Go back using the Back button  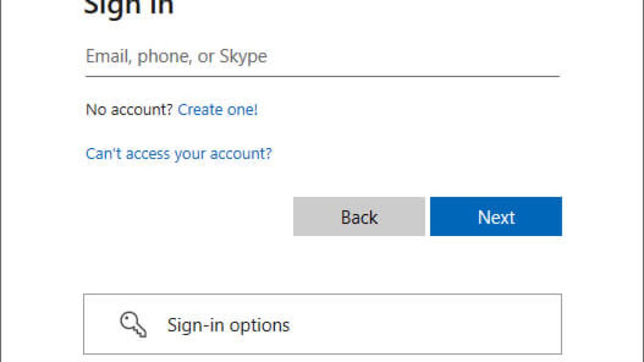click(358, 217)
